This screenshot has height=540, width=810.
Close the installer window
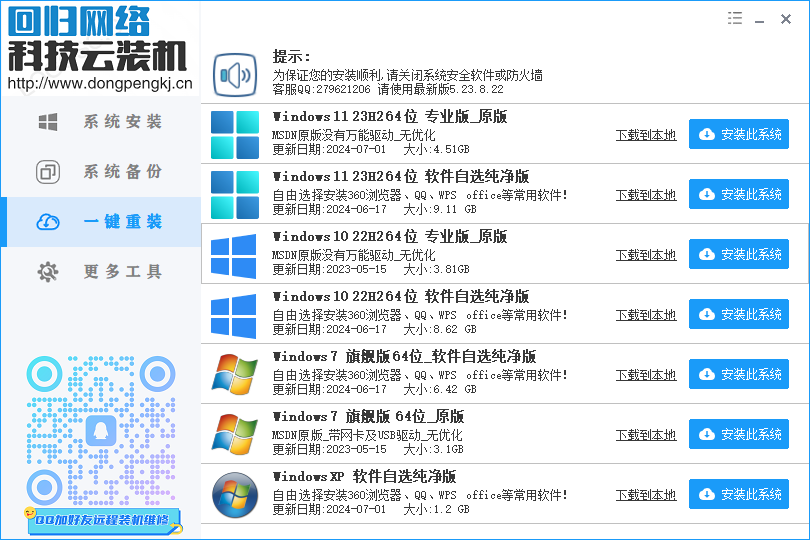786,19
